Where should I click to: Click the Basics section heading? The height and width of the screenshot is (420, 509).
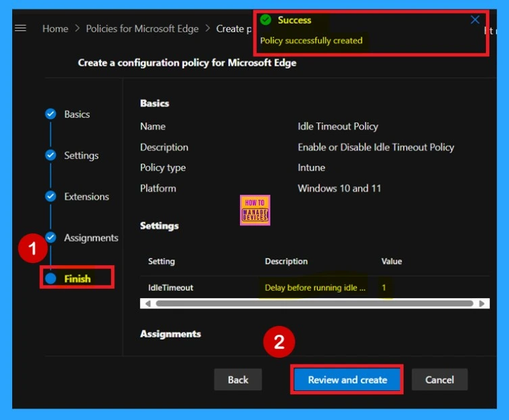(x=155, y=103)
